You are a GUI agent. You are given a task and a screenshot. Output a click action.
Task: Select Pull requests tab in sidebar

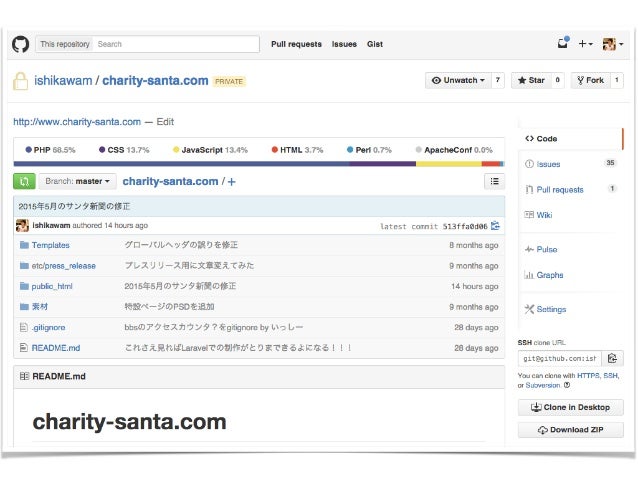(571, 190)
